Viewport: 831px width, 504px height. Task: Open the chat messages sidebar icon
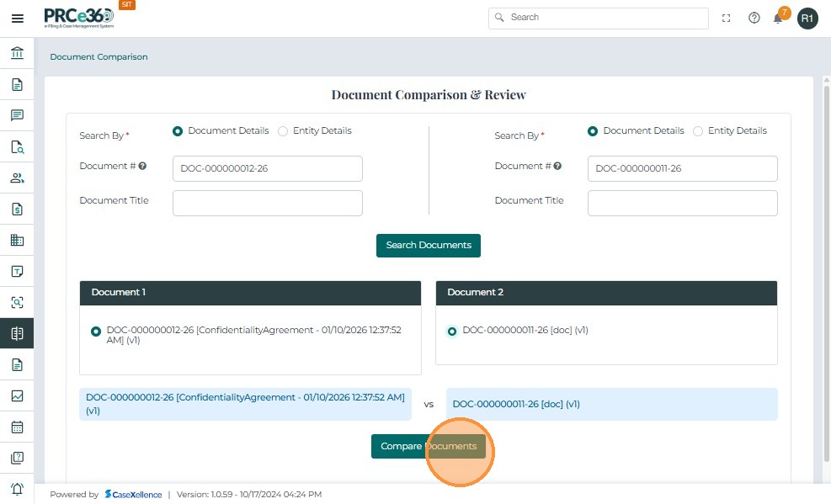pos(17,115)
